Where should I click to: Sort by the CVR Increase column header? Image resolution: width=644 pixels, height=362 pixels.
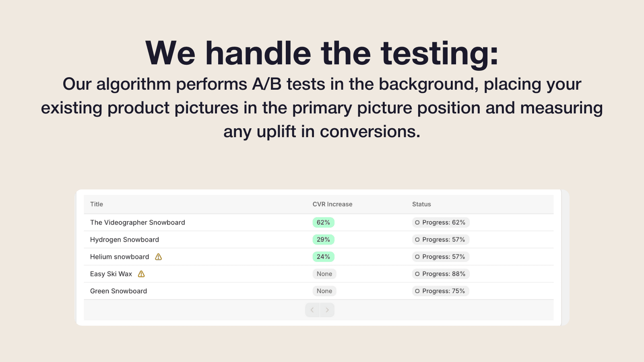(x=332, y=204)
